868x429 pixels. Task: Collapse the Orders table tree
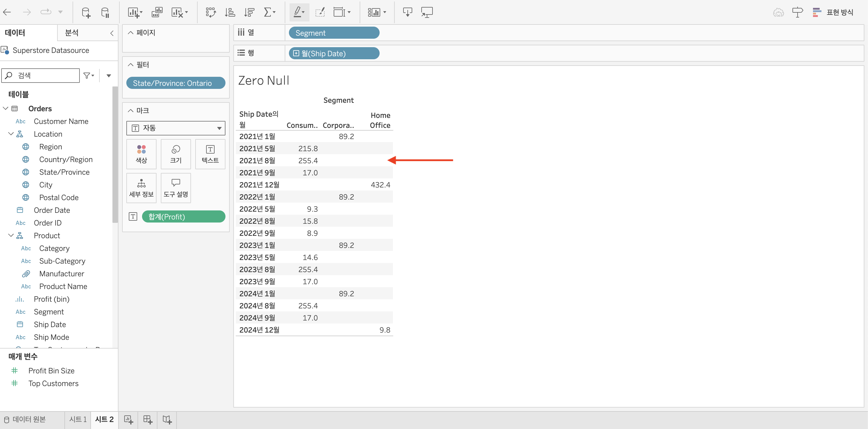point(5,109)
